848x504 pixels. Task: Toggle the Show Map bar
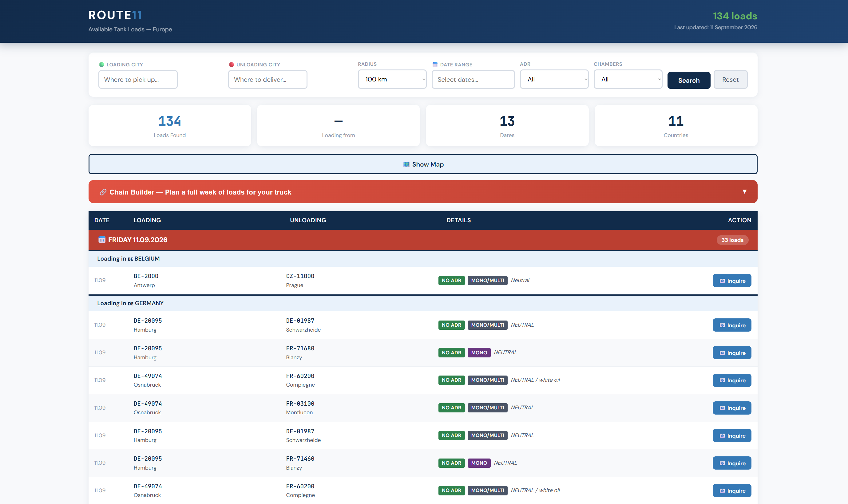click(x=423, y=164)
